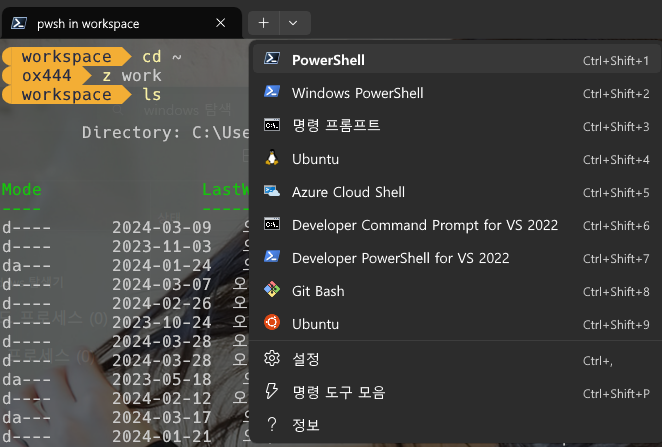Click the date 2024-01-21 in listing

(x=162, y=436)
